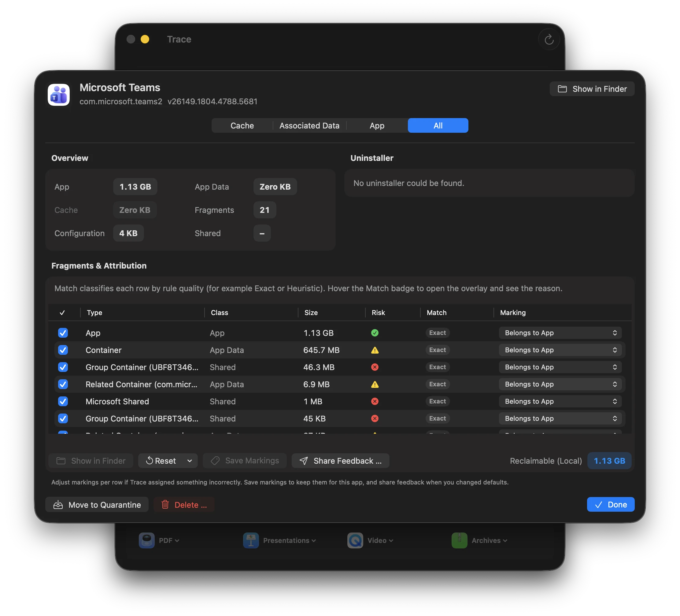680x616 pixels.
Task: Click Exact match badge in Container row
Action: coord(438,350)
